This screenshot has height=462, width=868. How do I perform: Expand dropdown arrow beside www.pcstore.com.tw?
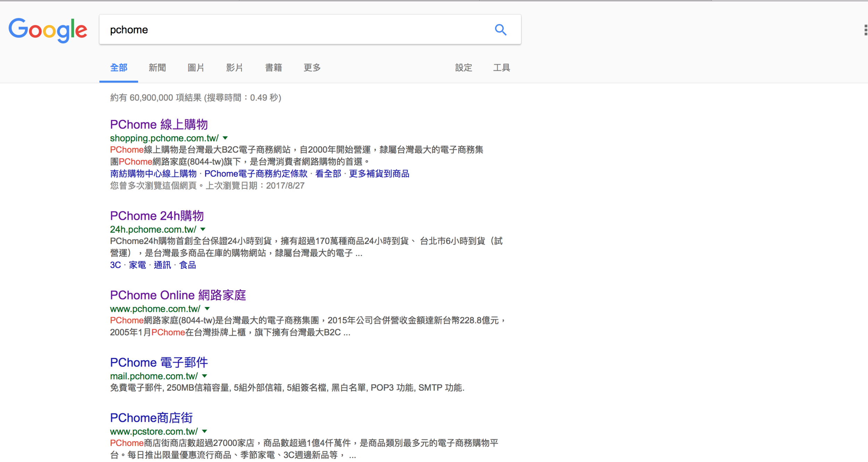click(x=205, y=431)
